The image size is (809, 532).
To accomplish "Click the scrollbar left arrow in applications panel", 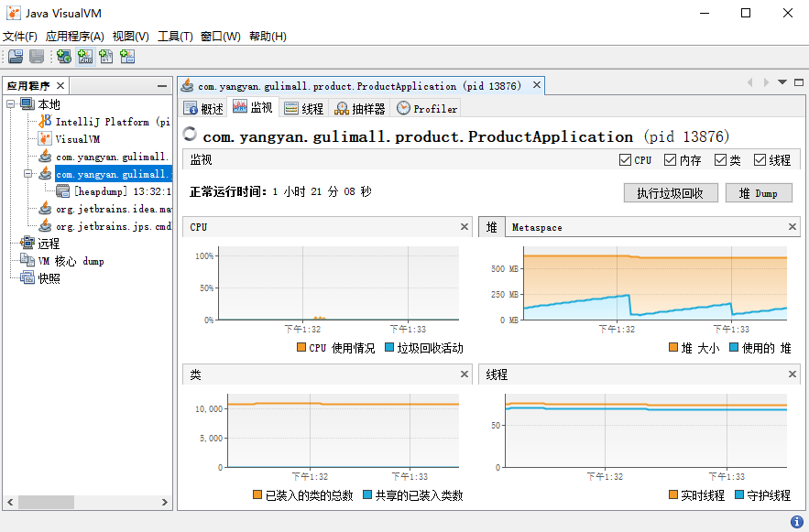I will [10, 502].
